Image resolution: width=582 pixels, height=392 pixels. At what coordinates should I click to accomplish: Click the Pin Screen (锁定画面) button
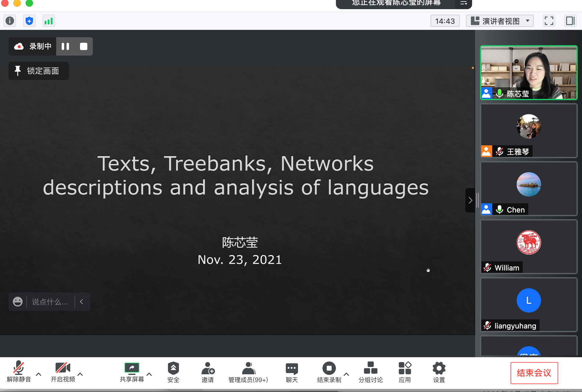click(x=39, y=71)
